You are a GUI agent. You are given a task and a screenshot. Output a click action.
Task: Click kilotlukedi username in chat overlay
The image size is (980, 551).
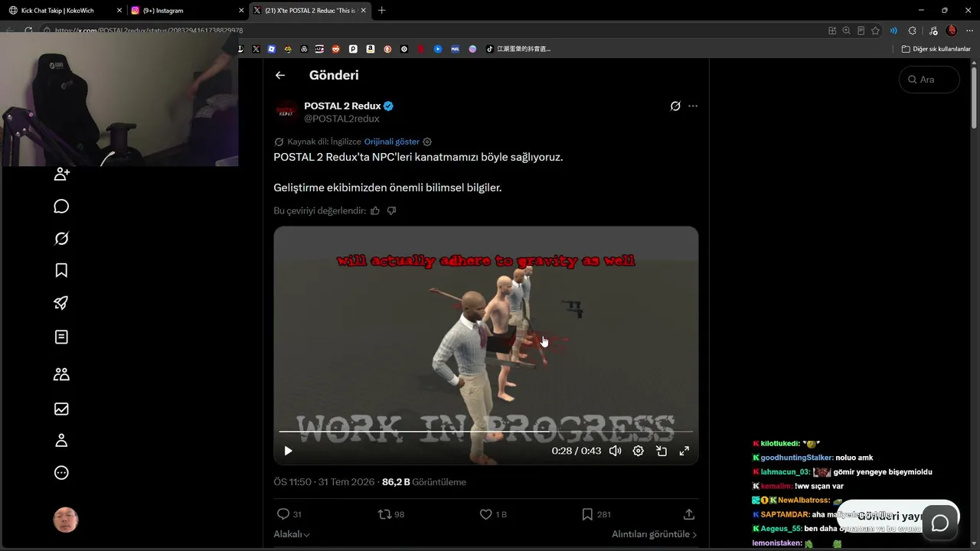click(780, 444)
